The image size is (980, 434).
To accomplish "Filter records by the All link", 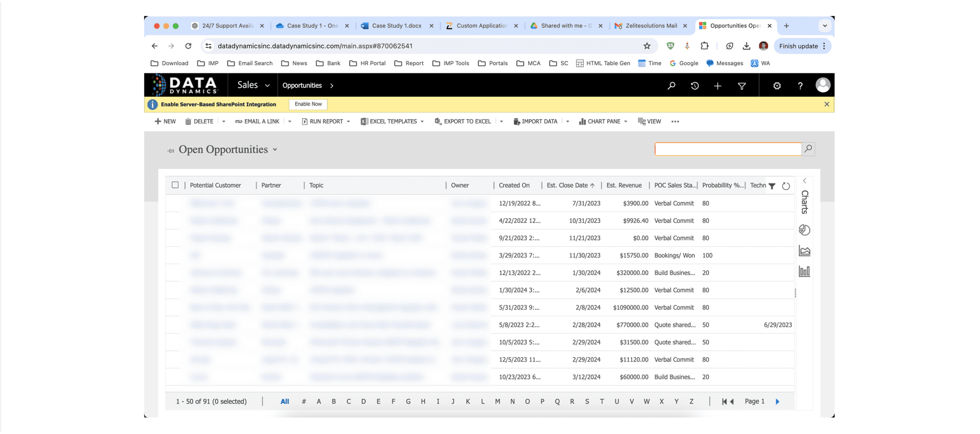I will click(x=285, y=401).
